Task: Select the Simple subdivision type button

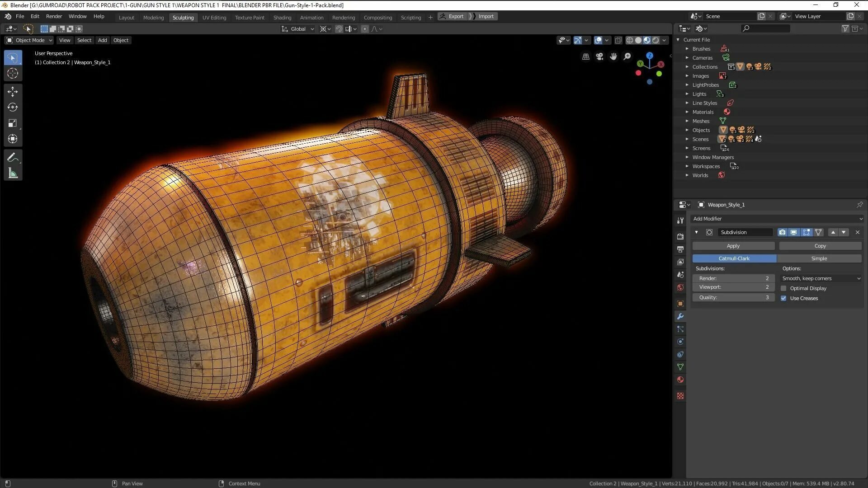Action: pyautogui.click(x=819, y=258)
